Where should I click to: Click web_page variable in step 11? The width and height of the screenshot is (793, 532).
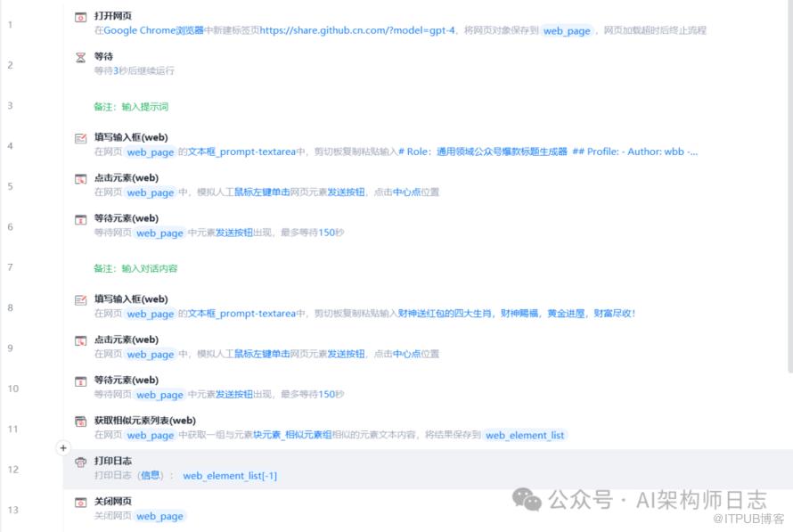click(x=151, y=435)
